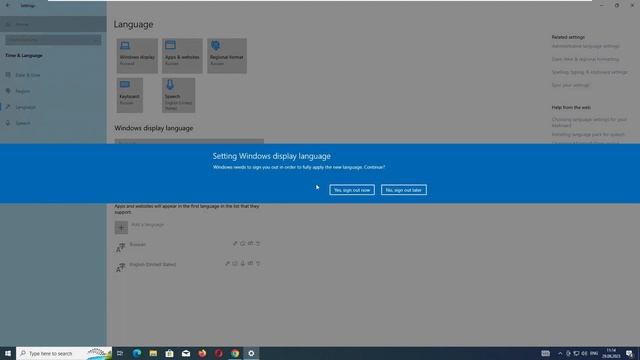Viewport: 640px width, 360px height.
Task: Open the volume tray icon
Action: 584,353
